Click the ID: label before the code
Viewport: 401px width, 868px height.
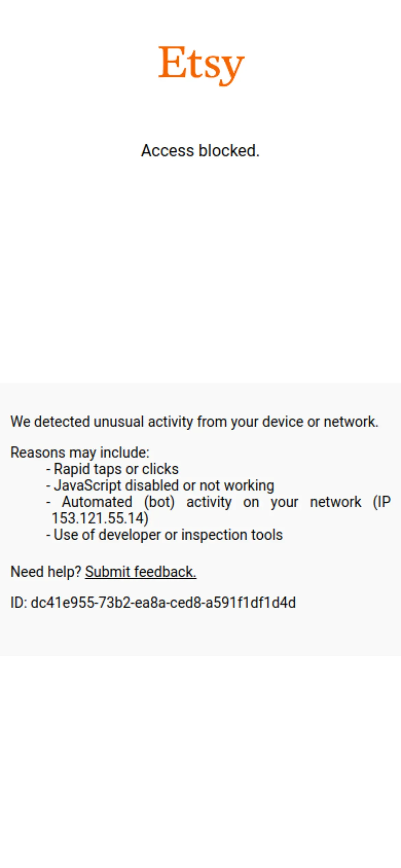tap(19, 602)
